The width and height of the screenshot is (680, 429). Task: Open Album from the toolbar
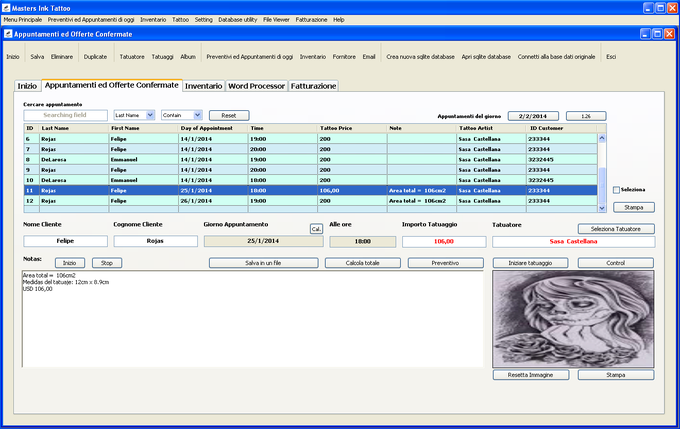coord(188,57)
